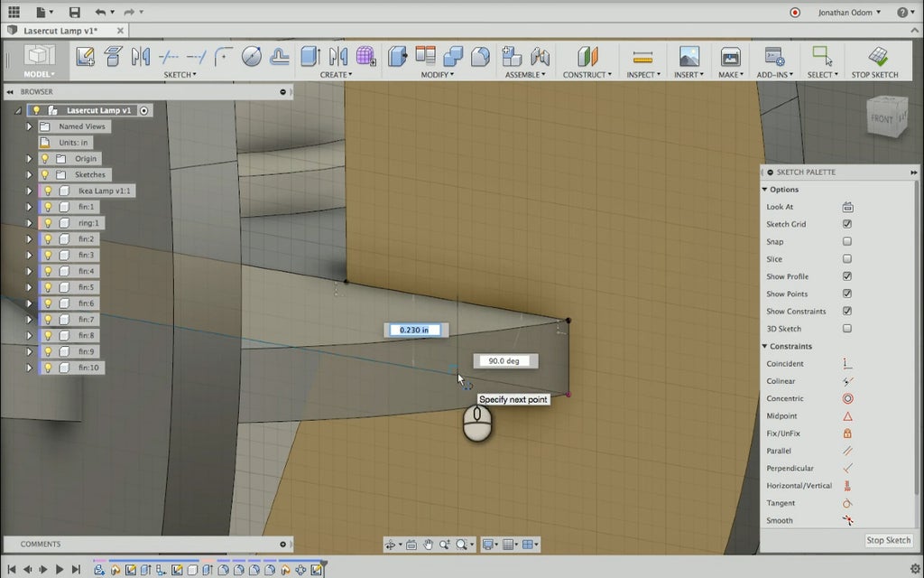Image resolution: width=924 pixels, height=578 pixels.
Task: Apply the Tangent constraint
Action: click(847, 503)
